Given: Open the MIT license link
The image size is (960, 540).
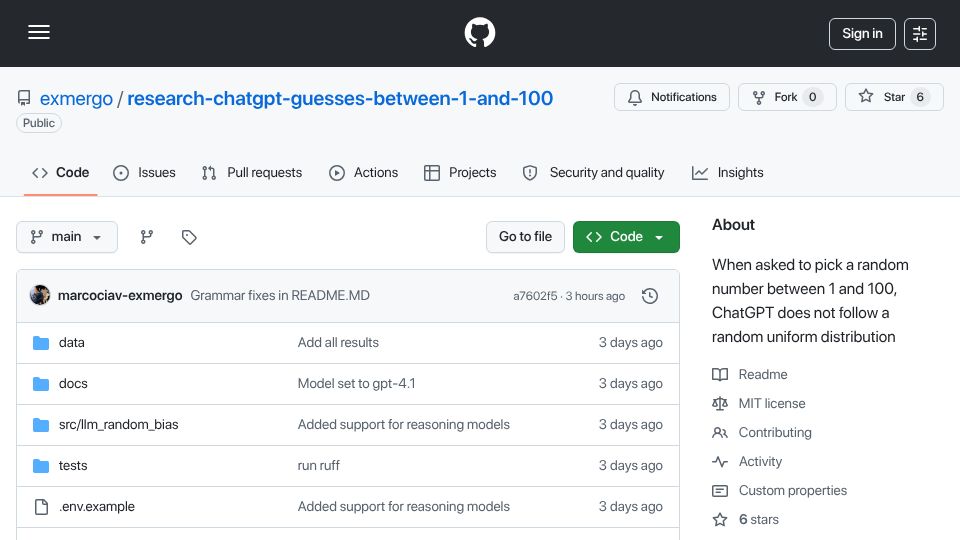Looking at the screenshot, I should 759,403.
